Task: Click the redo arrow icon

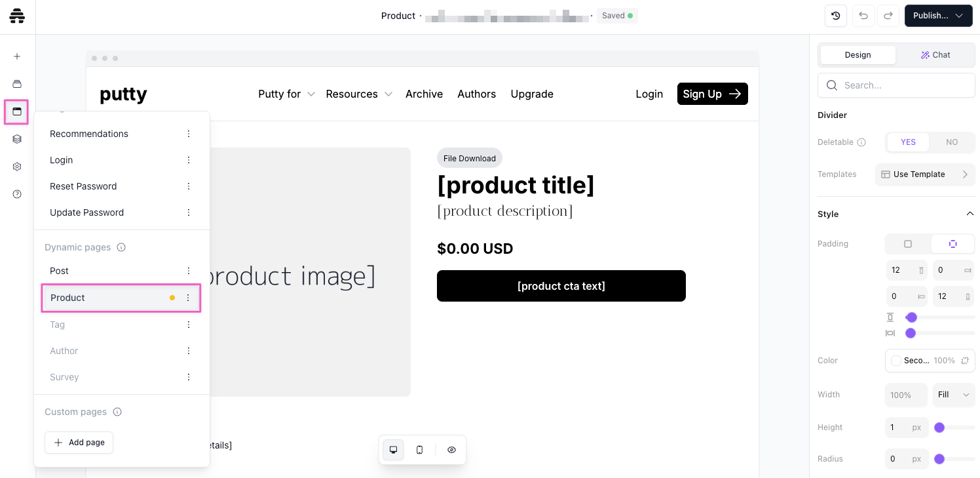Action: 888,16
